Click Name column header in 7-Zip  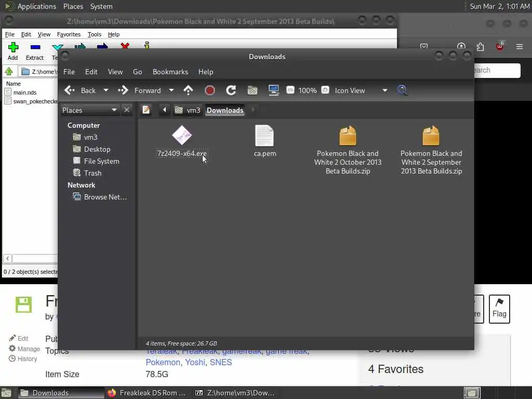pyautogui.click(x=14, y=84)
